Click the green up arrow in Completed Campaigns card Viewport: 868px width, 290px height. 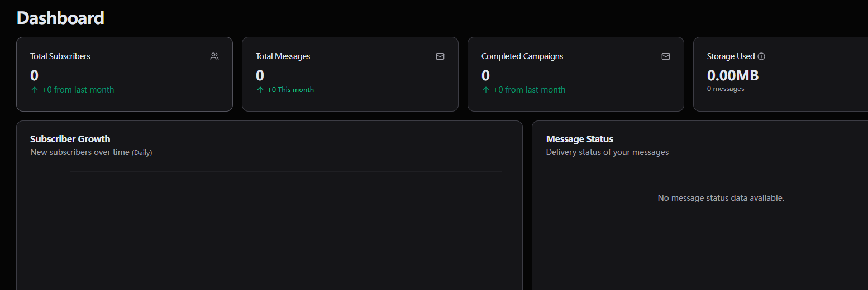click(485, 90)
